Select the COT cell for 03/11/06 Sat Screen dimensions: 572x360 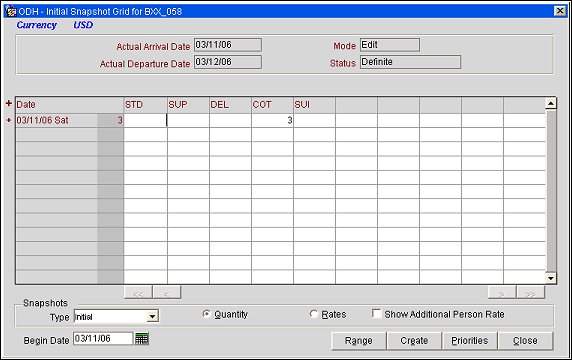point(272,120)
